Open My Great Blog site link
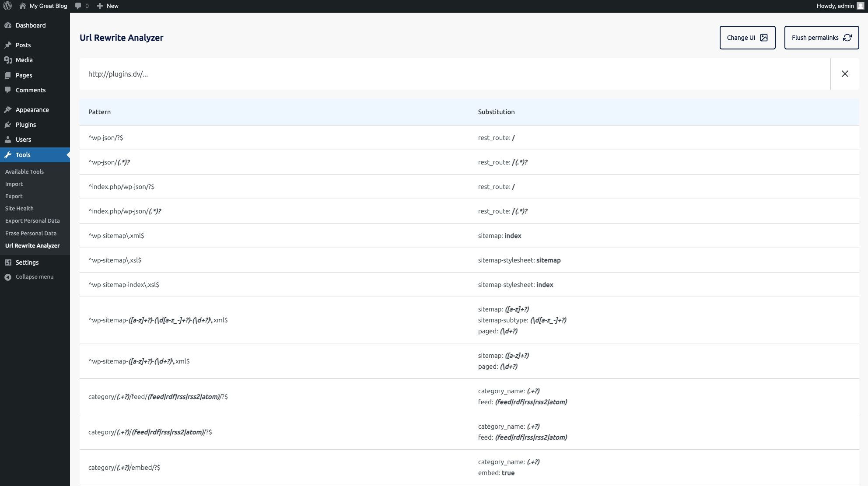 click(43, 6)
